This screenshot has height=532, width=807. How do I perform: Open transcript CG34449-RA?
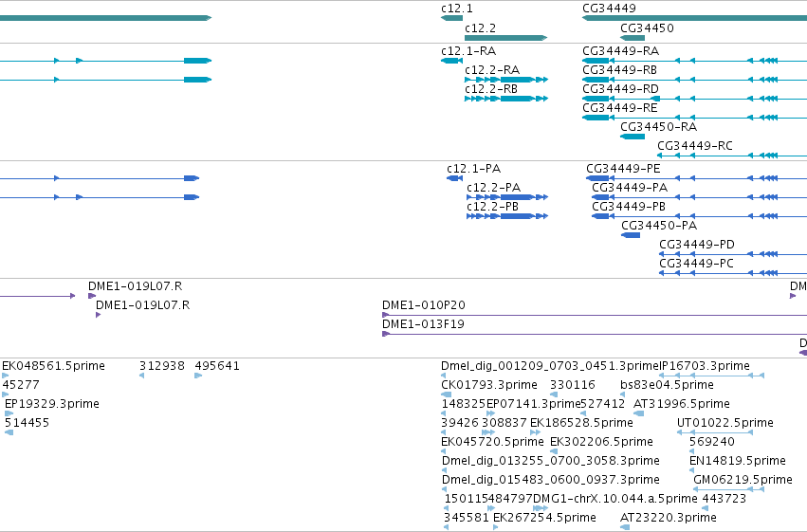(x=621, y=51)
